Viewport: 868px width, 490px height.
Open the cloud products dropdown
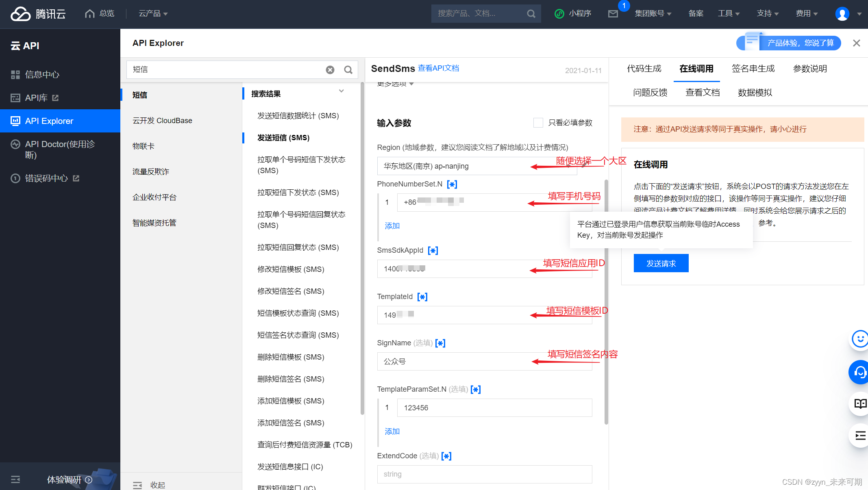153,14
